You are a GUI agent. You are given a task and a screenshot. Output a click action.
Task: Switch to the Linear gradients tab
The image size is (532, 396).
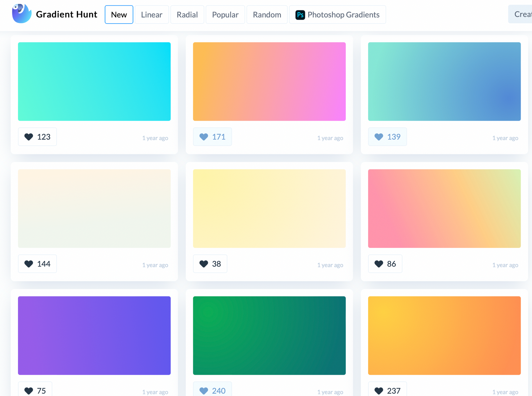click(x=152, y=14)
